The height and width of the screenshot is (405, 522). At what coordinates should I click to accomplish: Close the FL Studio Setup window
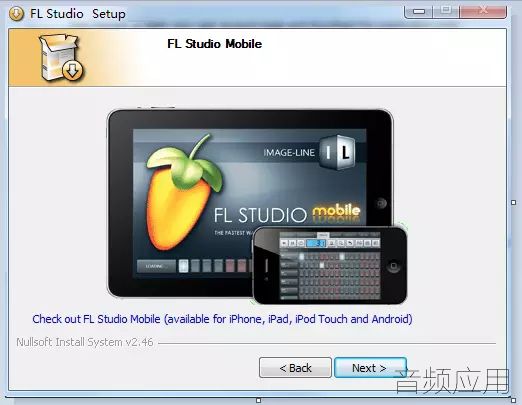tap(483, 11)
